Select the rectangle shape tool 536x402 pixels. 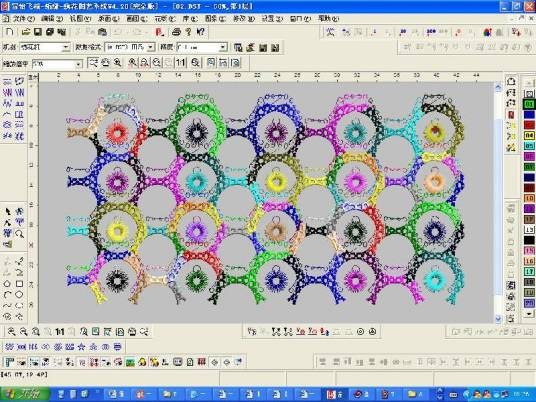(x=19, y=284)
